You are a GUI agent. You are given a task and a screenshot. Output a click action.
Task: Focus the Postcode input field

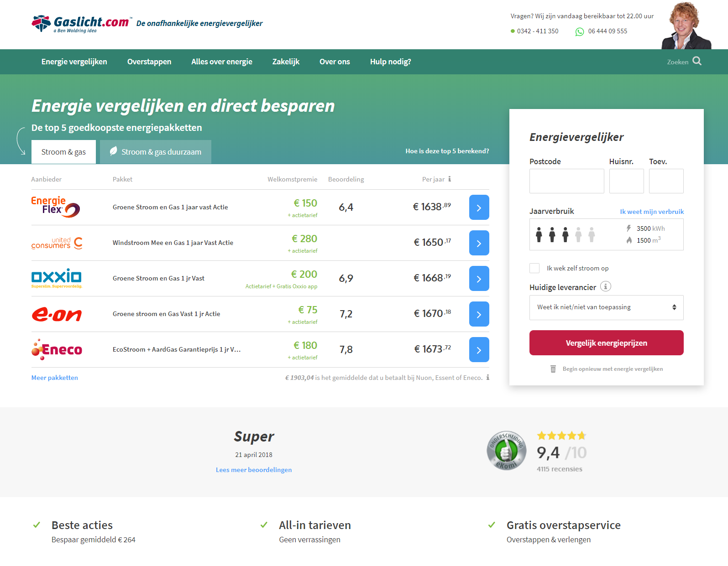coord(567,181)
